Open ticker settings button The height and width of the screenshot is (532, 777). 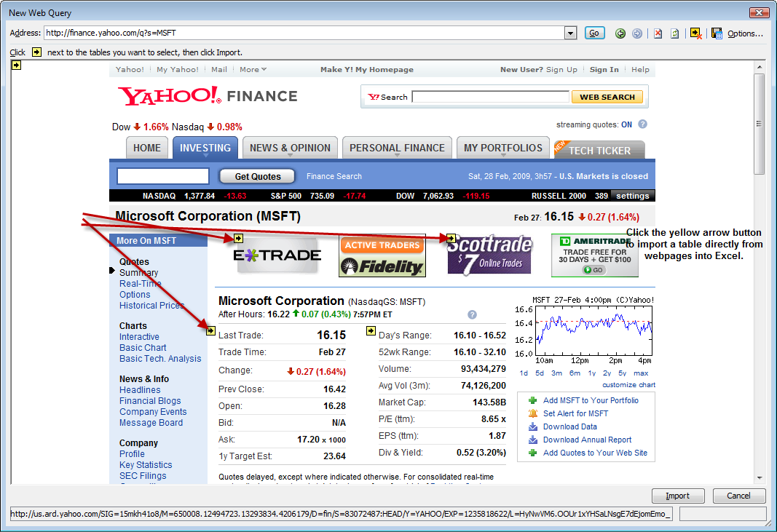tap(632, 196)
